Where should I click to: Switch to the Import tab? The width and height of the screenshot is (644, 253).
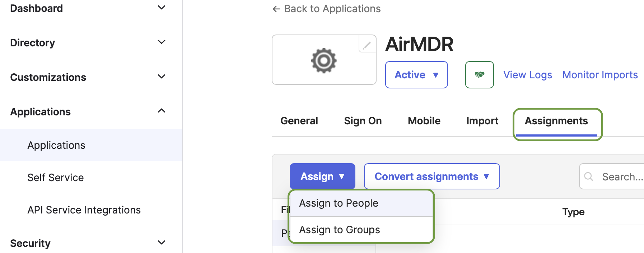(482, 121)
